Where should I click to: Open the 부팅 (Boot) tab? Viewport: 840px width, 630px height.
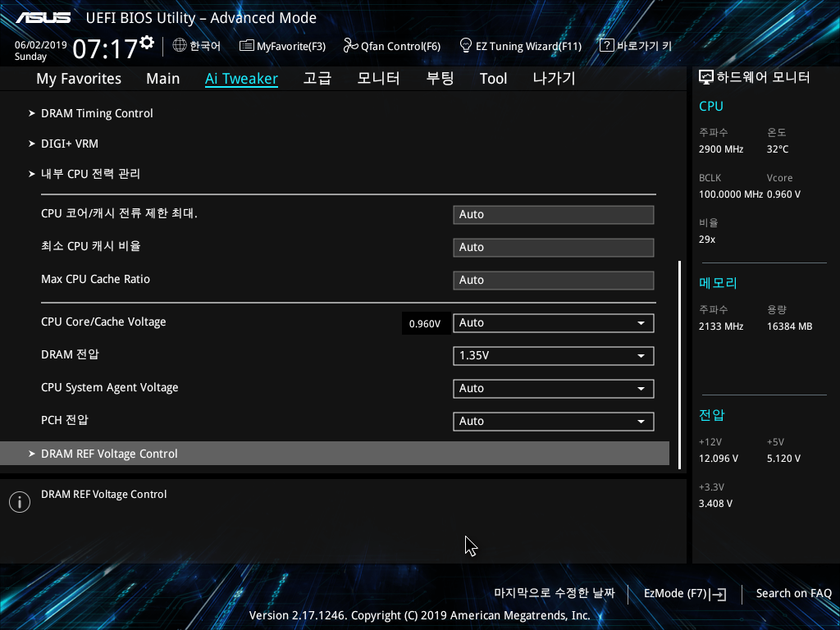pyautogui.click(x=440, y=79)
